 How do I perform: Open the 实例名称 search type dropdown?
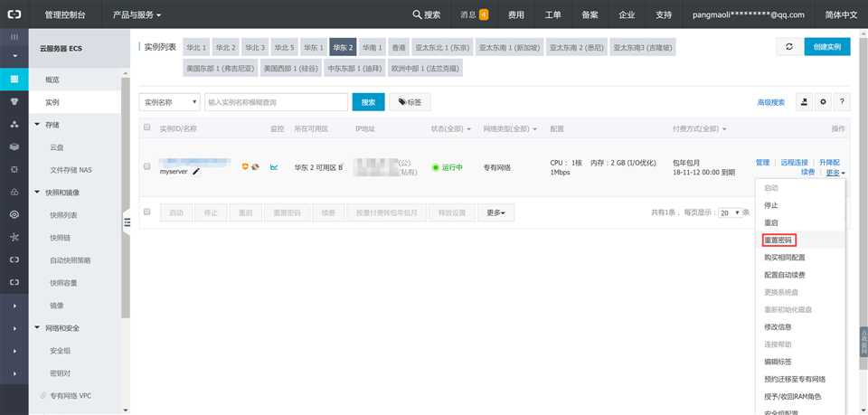(x=169, y=102)
